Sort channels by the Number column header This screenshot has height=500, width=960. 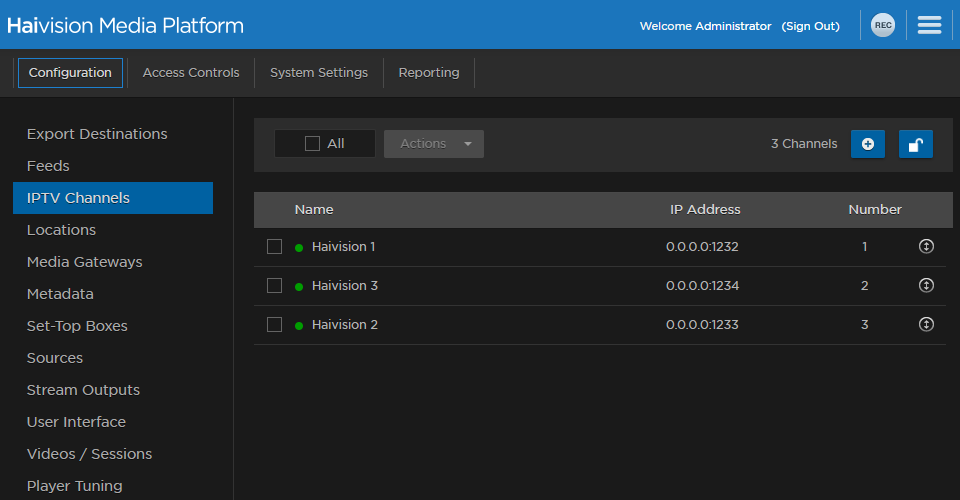[875, 210]
